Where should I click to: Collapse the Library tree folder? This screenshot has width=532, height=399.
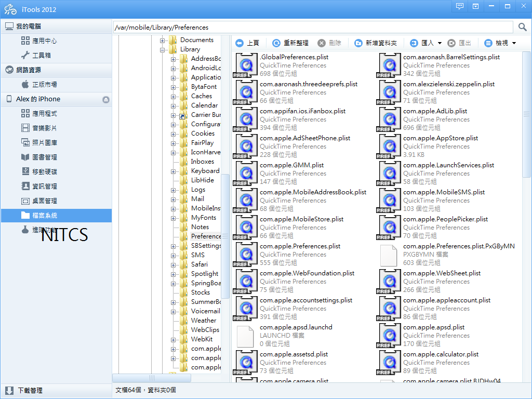pos(162,50)
